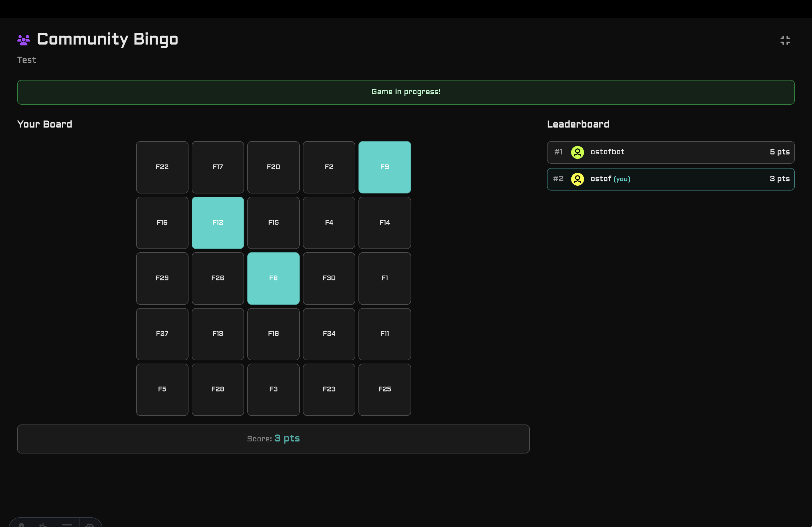Click the Score: 3 pts panel
Viewport: 812px width, 527px height.
(273, 439)
